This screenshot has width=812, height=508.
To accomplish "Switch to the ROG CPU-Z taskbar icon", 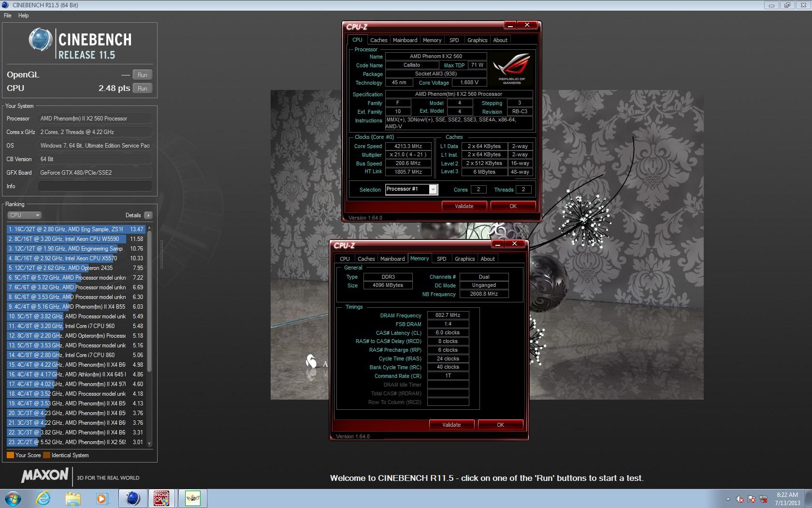I will (x=161, y=498).
